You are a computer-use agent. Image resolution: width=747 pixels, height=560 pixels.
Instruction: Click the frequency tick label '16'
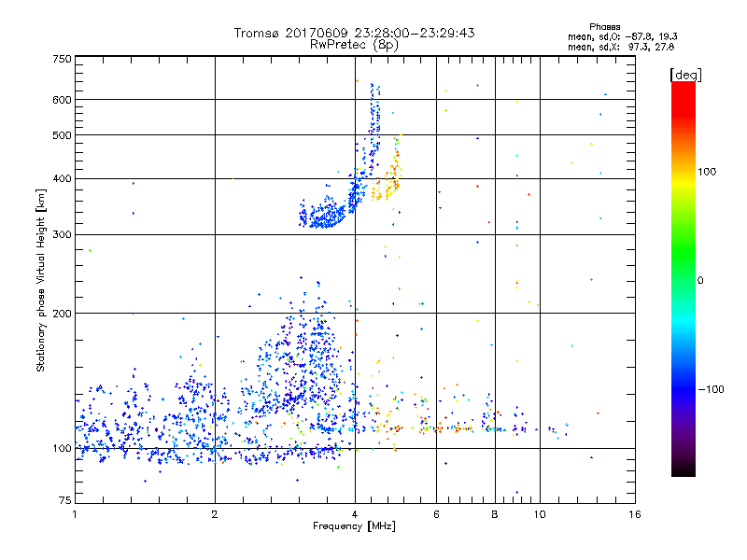(x=635, y=514)
